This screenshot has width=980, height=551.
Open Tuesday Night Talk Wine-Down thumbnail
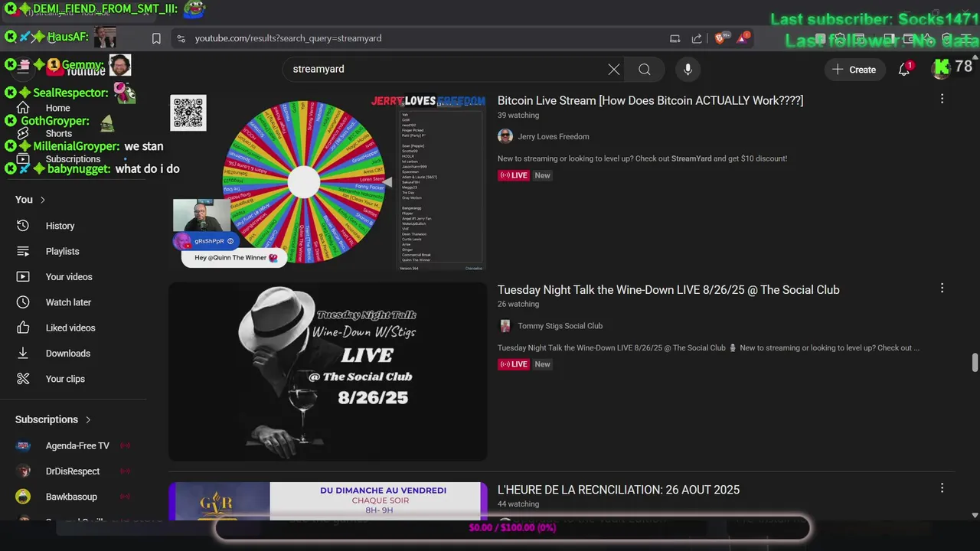click(328, 372)
